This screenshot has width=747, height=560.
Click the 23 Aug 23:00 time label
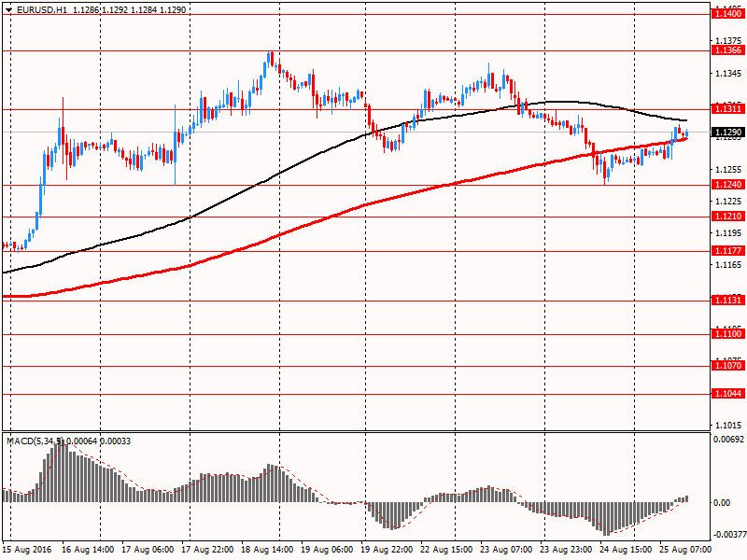click(566, 550)
